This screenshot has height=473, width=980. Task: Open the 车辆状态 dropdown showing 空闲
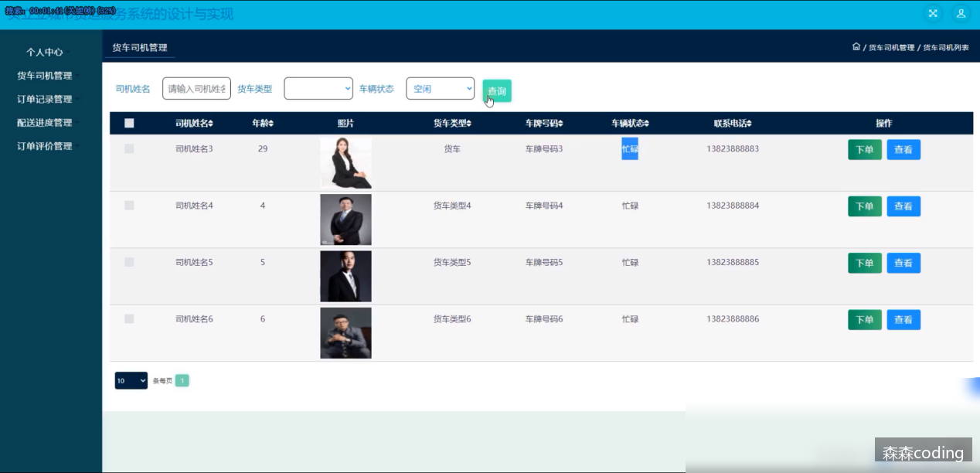[441, 89]
